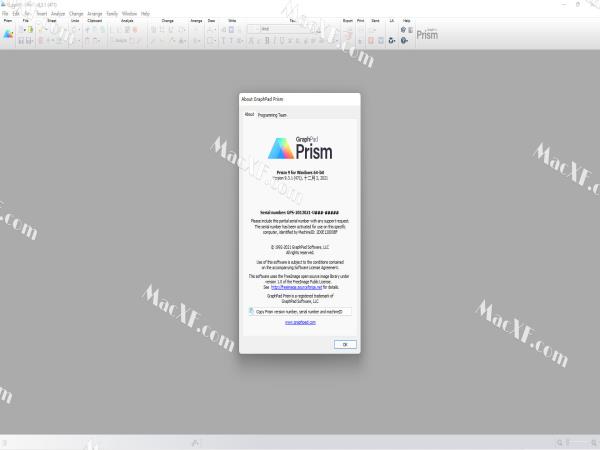Open the Insert menu

click(41, 13)
